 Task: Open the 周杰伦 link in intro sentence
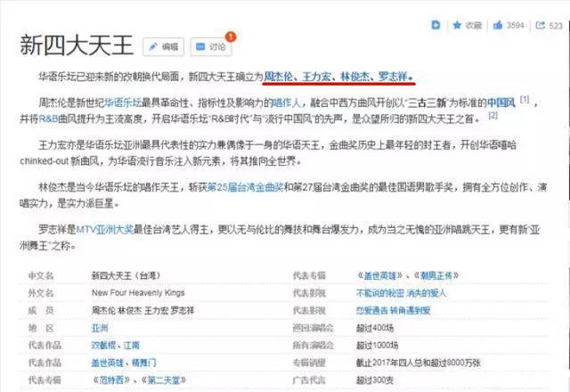pos(278,77)
